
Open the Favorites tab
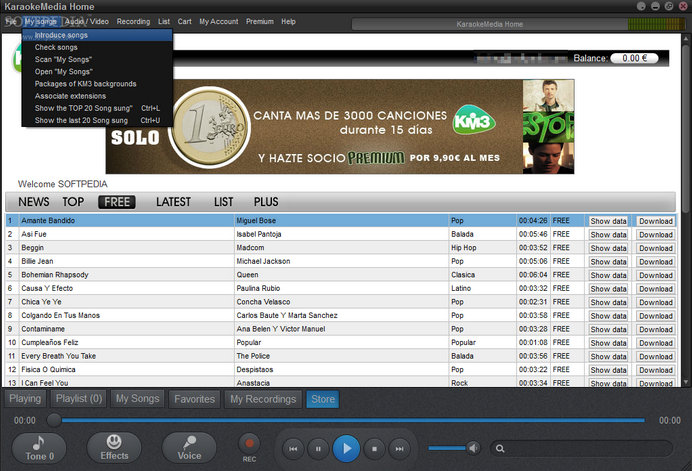coord(194,399)
